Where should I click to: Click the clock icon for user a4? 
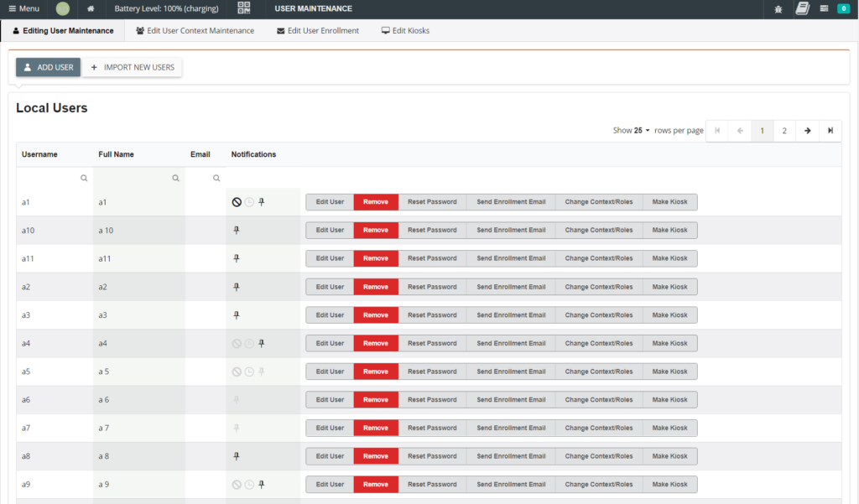point(249,344)
